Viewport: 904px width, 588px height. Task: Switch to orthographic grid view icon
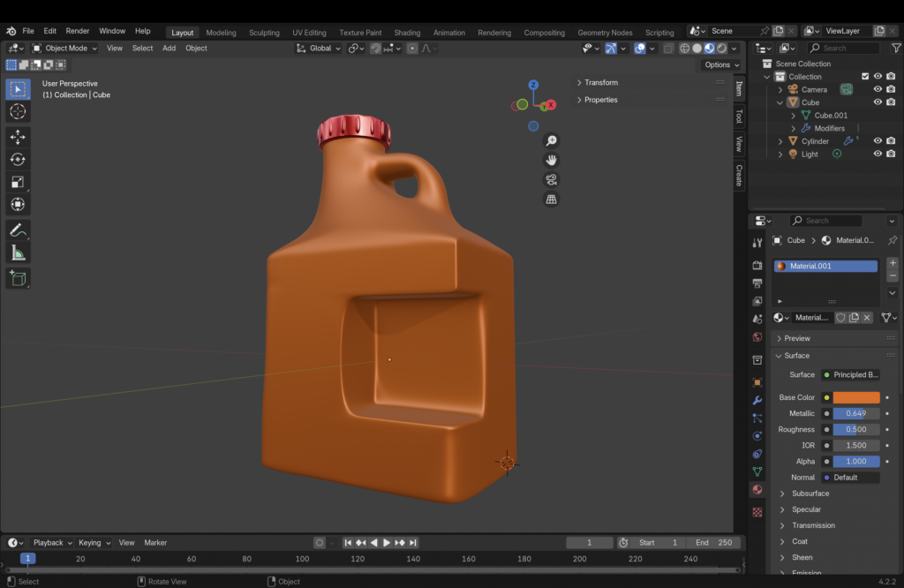coord(551,200)
